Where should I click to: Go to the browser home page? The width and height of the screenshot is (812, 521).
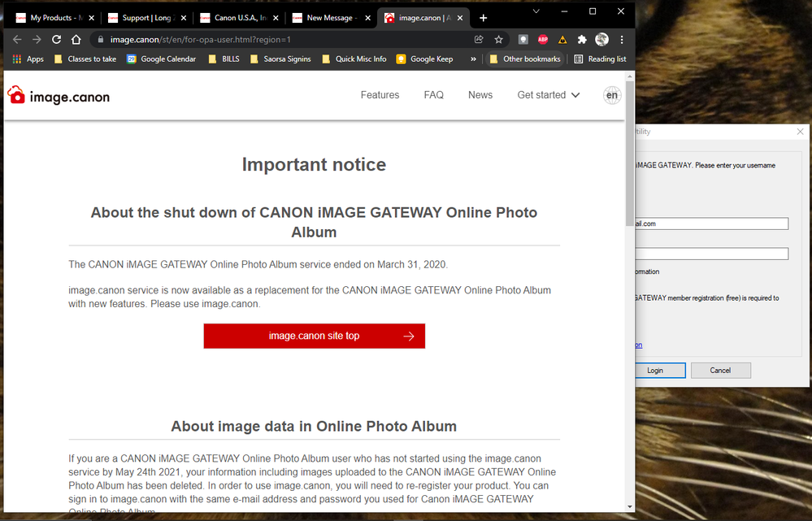click(76, 39)
